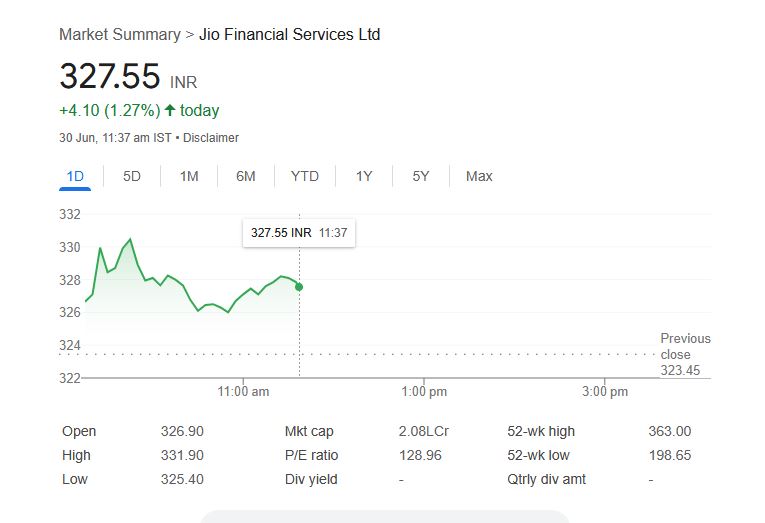765x523 pixels.
Task: Click the Jio Financial Services Ltd title
Action: click(x=290, y=35)
